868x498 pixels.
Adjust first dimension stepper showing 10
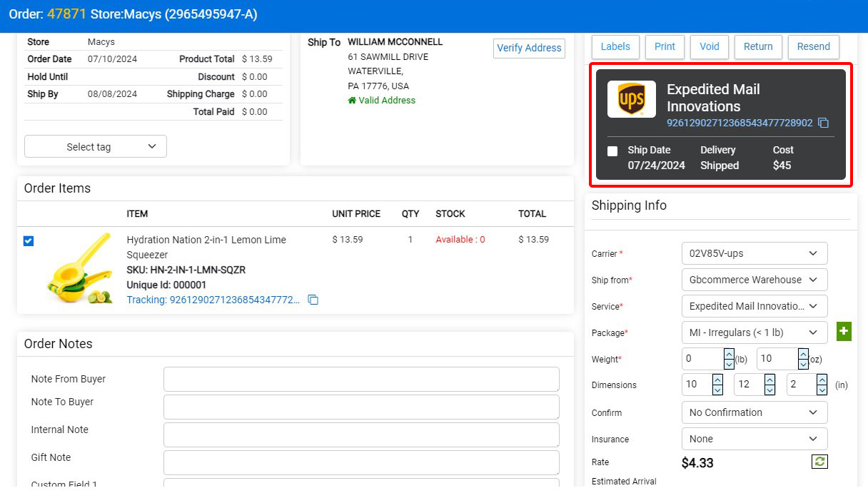coord(717,385)
